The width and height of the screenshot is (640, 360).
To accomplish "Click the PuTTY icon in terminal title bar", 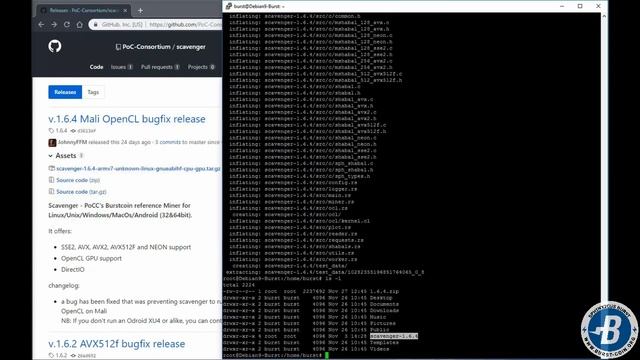I will (x=229, y=6).
